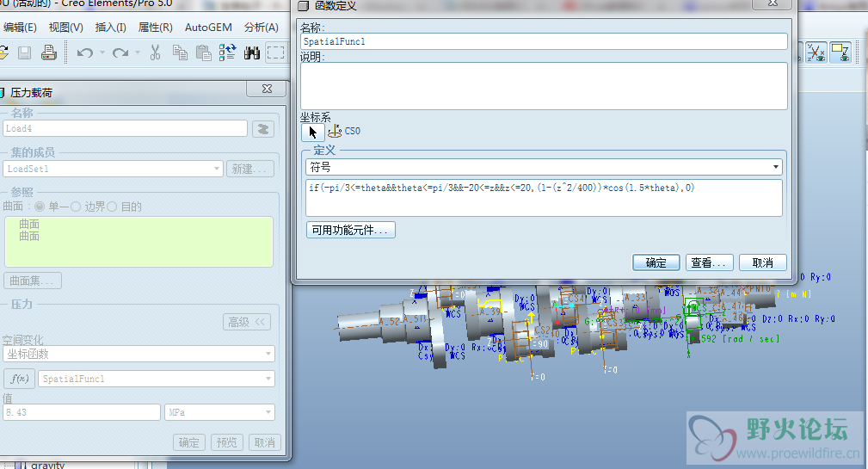Click the XYZ axes icon at top right
The width and height of the screenshot is (868, 469).
[x=816, y=52]
